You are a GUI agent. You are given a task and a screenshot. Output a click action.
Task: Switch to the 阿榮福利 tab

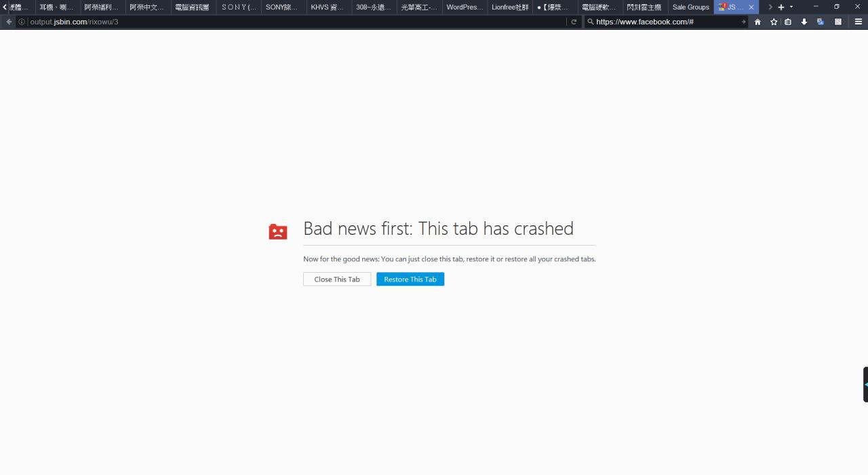pyautogui.click(x=102, y=7)
